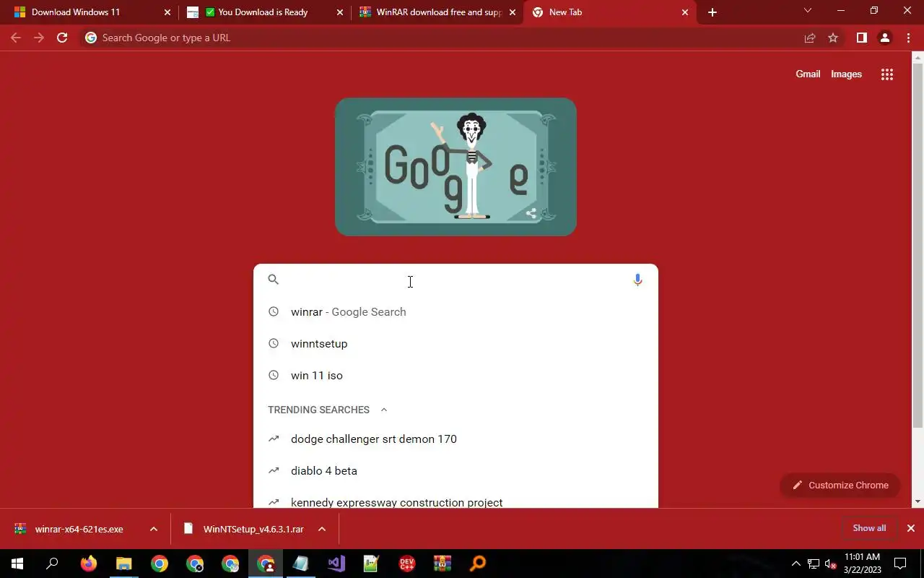
Task: Share this page icon in address bar
Action: pos(810,38)
